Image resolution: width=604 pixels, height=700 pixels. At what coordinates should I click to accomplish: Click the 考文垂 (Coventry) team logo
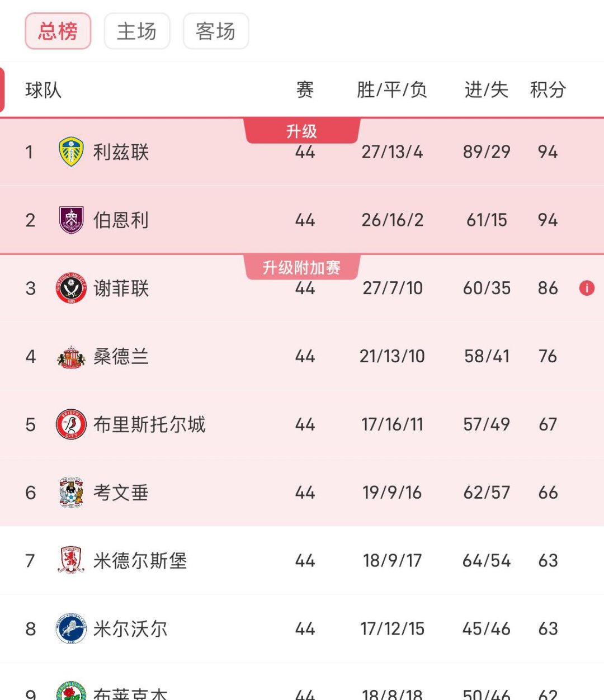click(x=70, y=493)
